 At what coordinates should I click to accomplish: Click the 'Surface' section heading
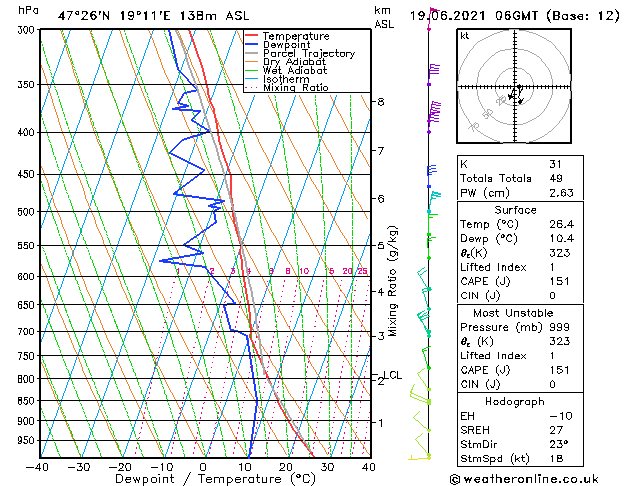pos(515,210)
